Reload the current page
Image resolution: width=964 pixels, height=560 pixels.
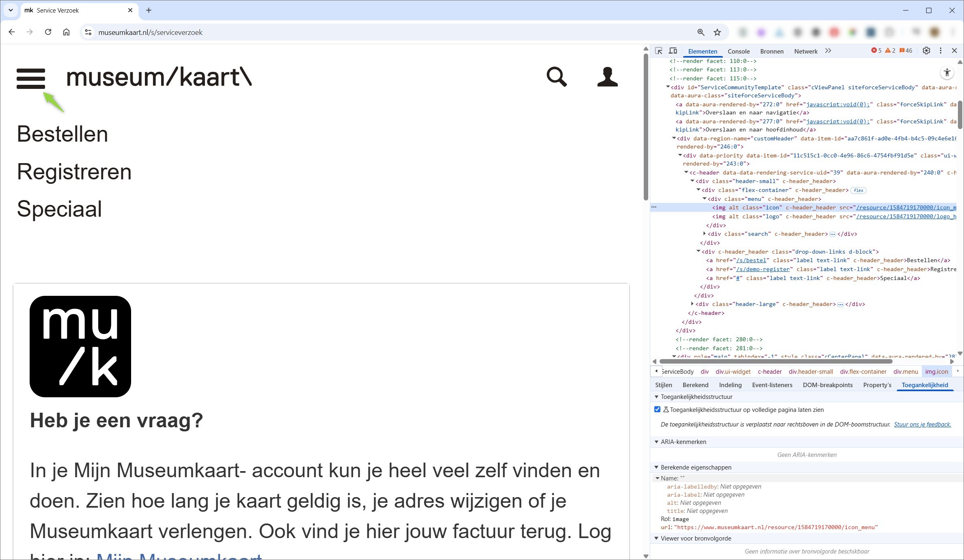pos(48,32)
